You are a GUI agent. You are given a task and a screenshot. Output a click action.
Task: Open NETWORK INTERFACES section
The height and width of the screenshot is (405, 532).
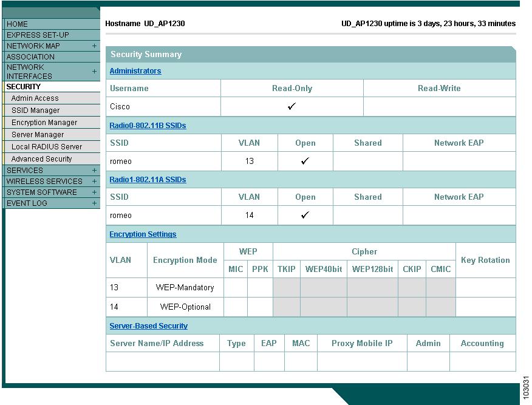(29, 72)
